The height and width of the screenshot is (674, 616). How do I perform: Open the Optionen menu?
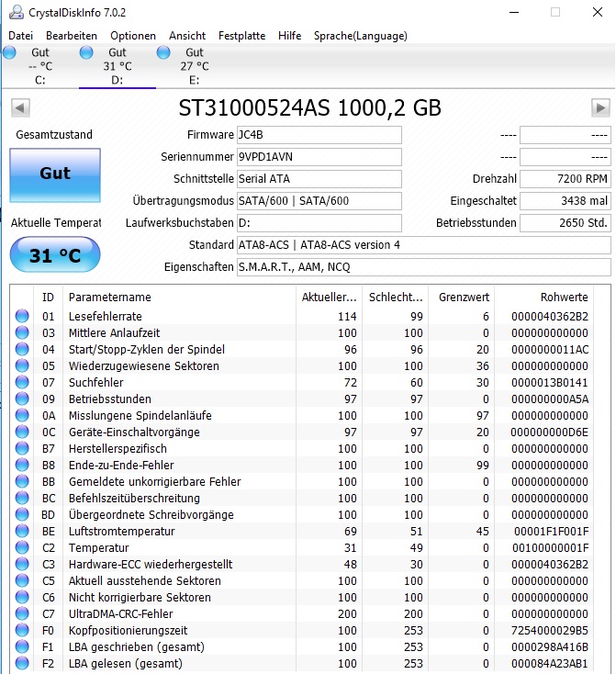point(133,36)
